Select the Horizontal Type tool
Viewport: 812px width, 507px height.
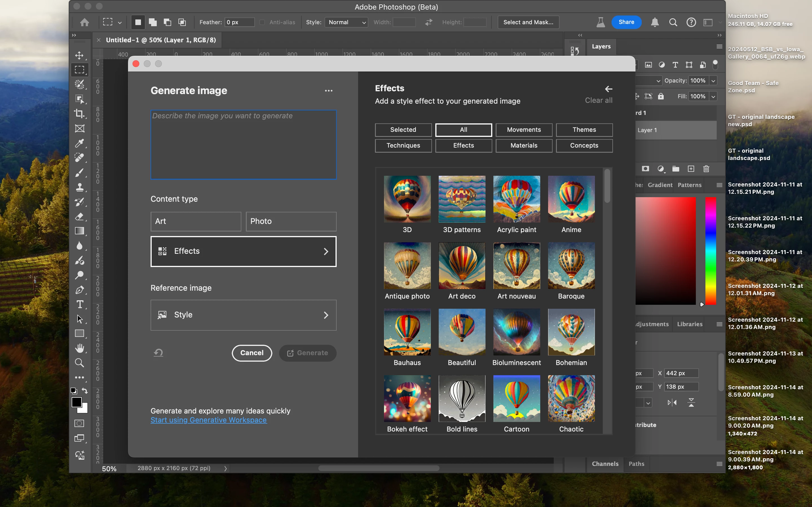[80, 304]
